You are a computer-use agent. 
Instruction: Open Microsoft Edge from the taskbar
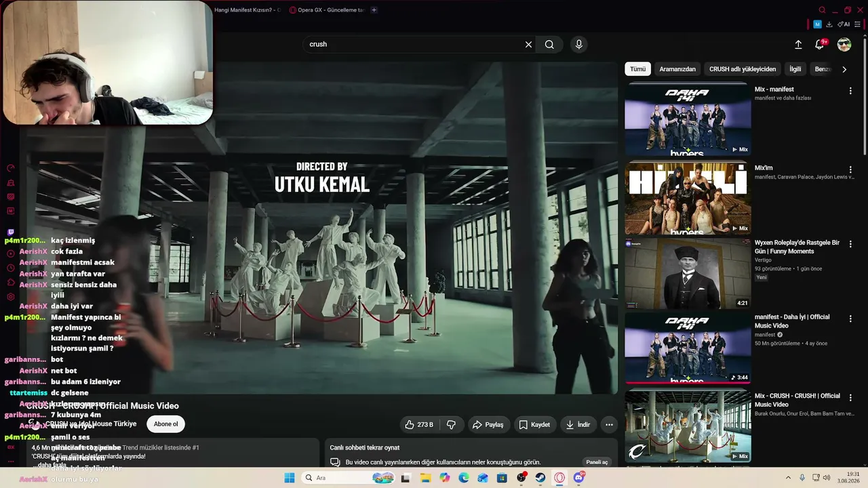(464, 478)
